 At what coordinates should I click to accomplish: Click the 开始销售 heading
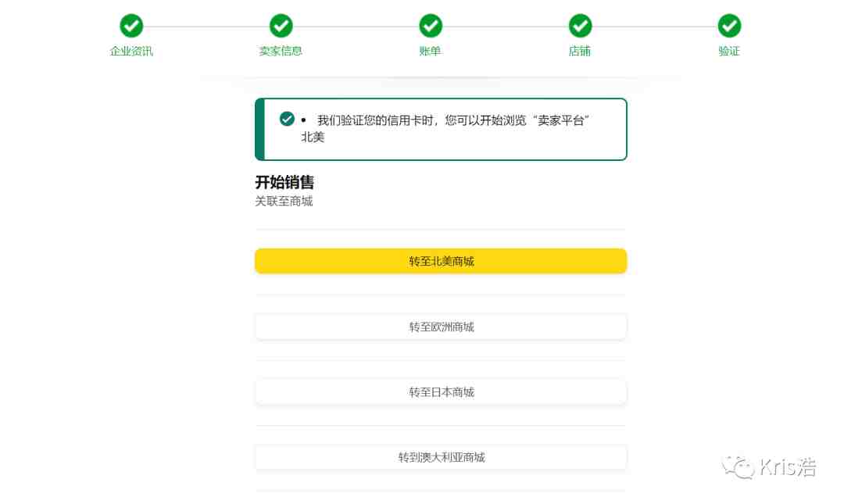(284, 182)
